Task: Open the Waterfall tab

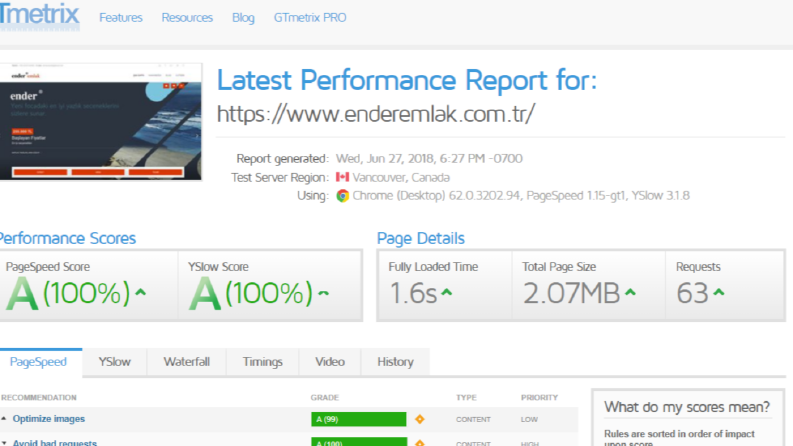Action: 187,362
